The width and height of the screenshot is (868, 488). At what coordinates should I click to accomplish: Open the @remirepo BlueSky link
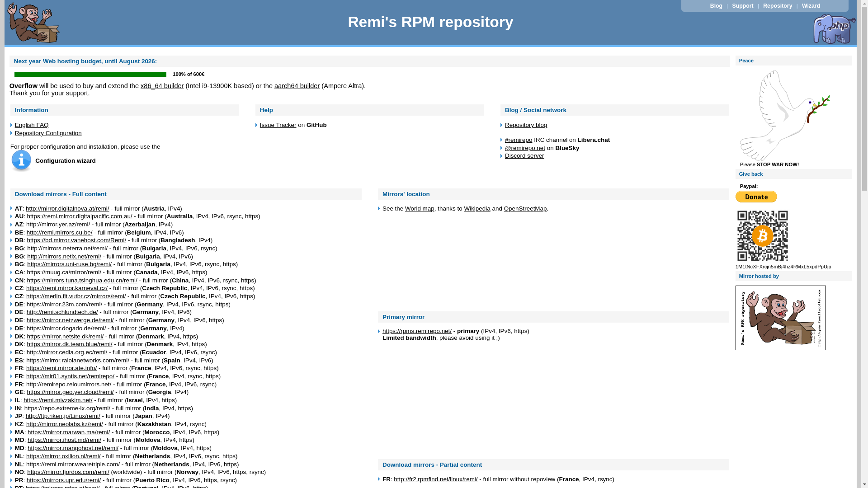525,148
